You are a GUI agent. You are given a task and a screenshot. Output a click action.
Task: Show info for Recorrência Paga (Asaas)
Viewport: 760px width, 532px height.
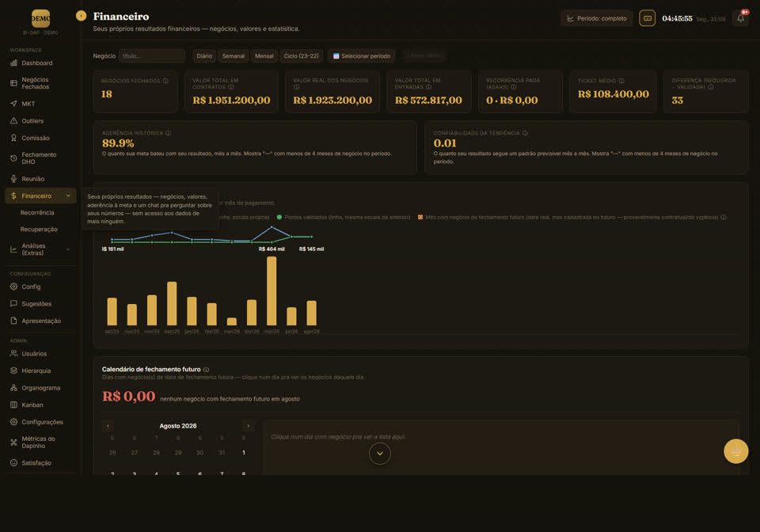tap(513, 87)
